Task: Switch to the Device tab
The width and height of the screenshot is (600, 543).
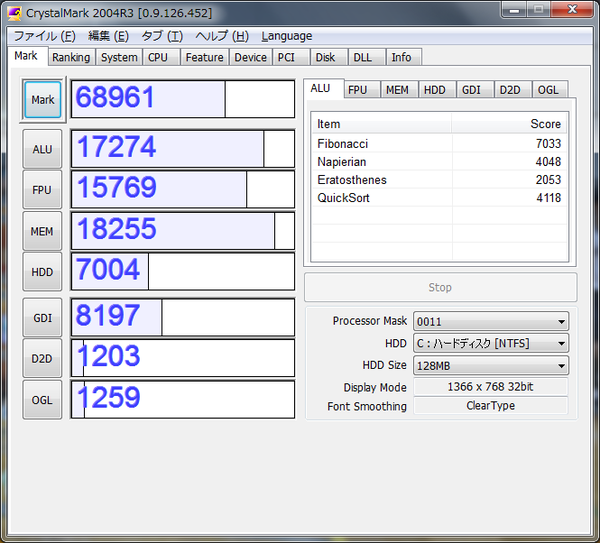Action: 251,57
